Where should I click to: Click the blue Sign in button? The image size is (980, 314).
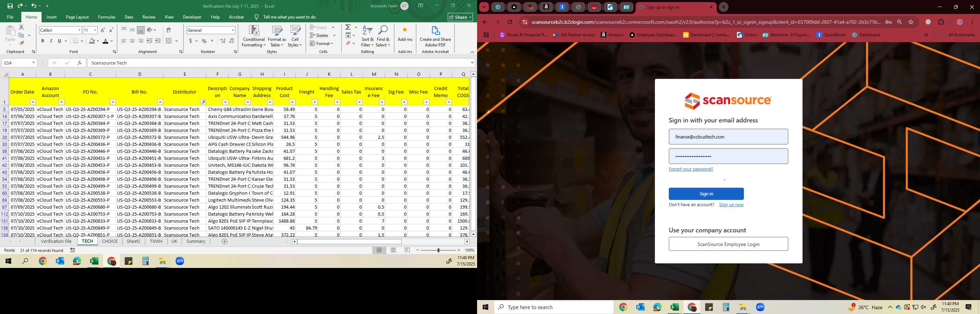click(706, 194)
